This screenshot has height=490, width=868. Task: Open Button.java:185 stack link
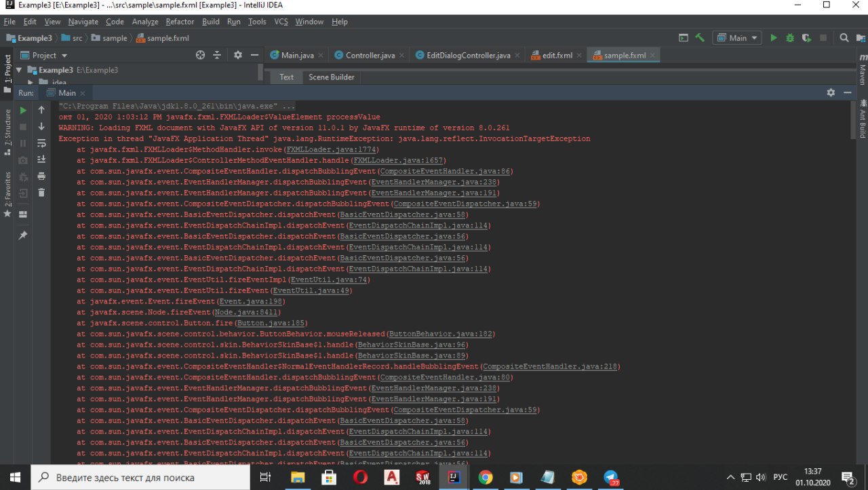(271, 323)
